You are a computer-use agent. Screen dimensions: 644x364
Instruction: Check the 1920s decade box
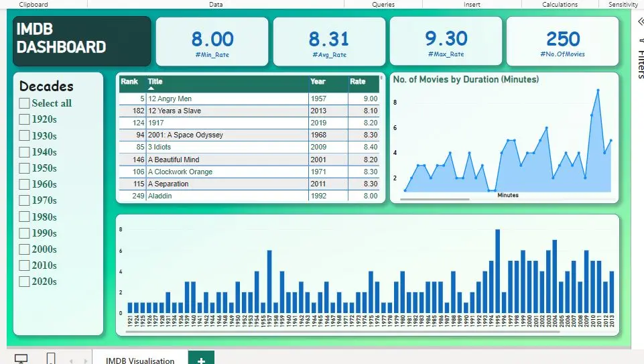(24, 119)
